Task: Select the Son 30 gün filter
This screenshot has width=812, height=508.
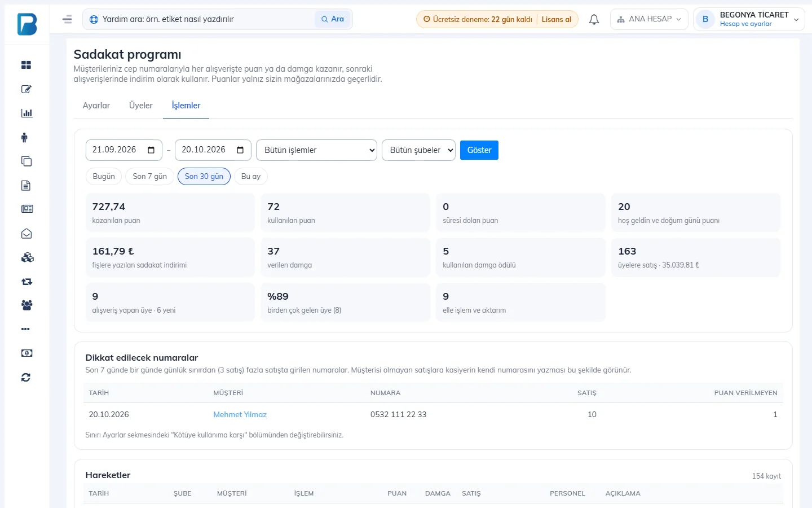Action: point(204,177)
